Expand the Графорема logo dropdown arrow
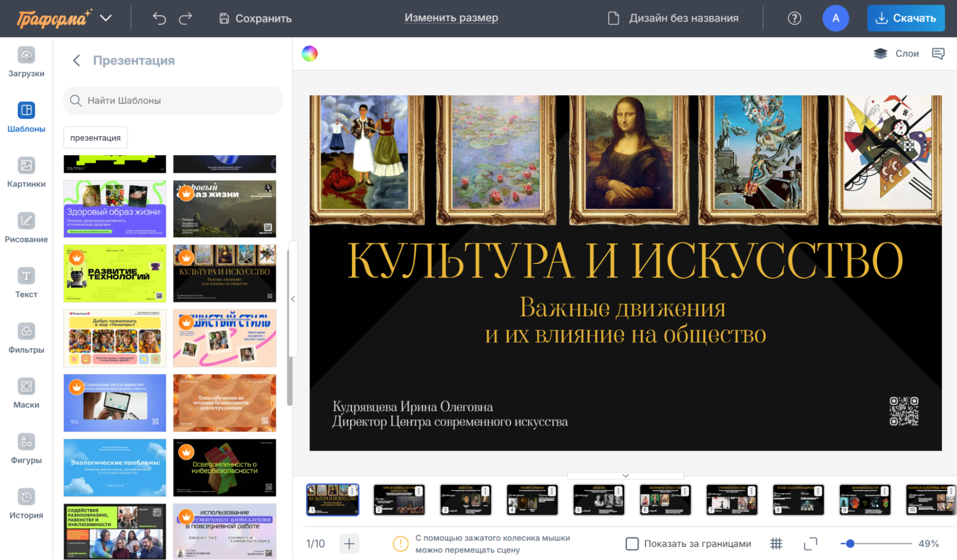 coord(106,18)
